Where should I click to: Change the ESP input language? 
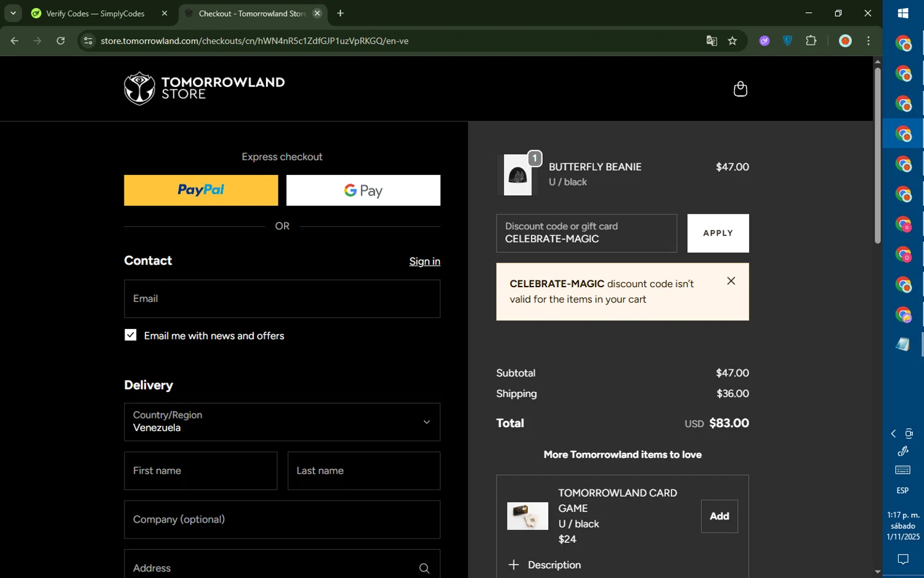click(x=902, y=490)
